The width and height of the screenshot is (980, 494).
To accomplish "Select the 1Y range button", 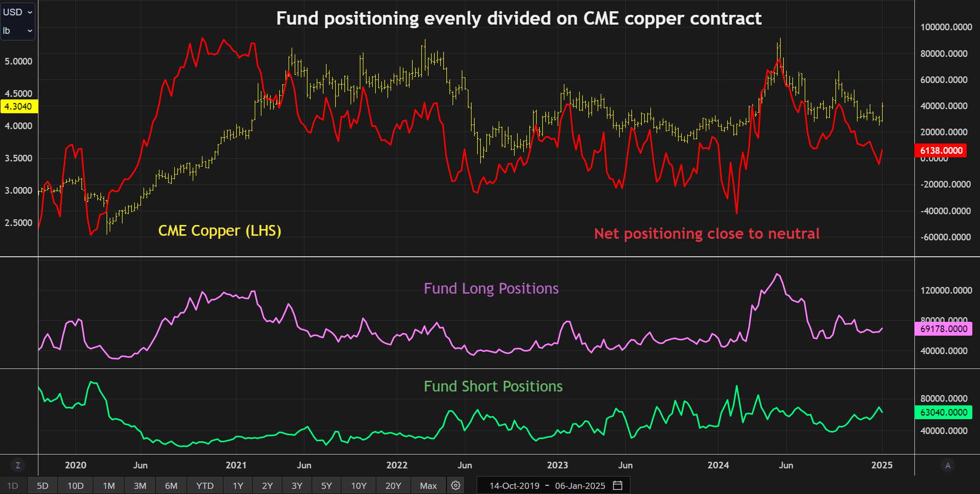I will (238, 486).
